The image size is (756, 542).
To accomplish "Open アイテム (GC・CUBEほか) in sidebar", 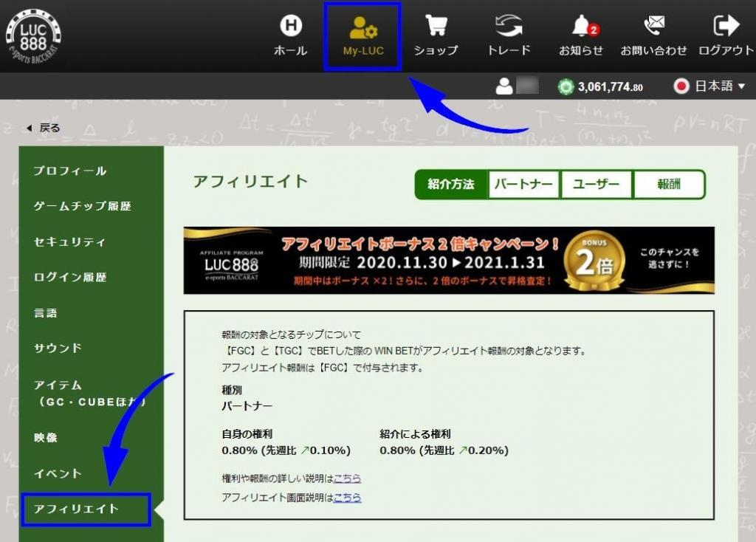I will click(90, 393).
